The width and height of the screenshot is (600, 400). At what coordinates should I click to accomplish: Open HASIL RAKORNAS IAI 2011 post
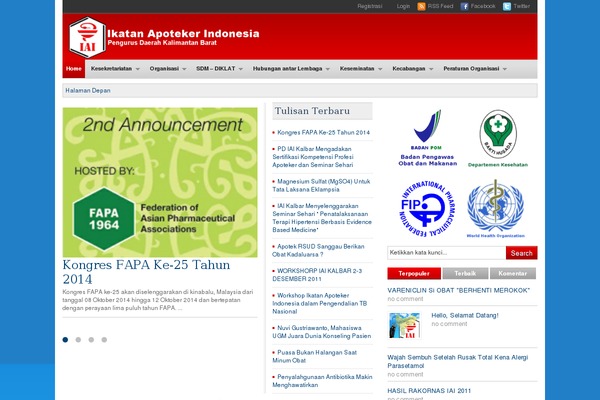click(429, 391)
